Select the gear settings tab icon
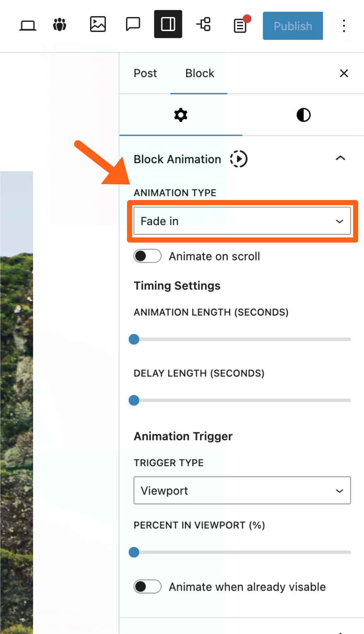The width and height of the screenshot is (364, 634). pyautogui.click(x=181, y=115)
